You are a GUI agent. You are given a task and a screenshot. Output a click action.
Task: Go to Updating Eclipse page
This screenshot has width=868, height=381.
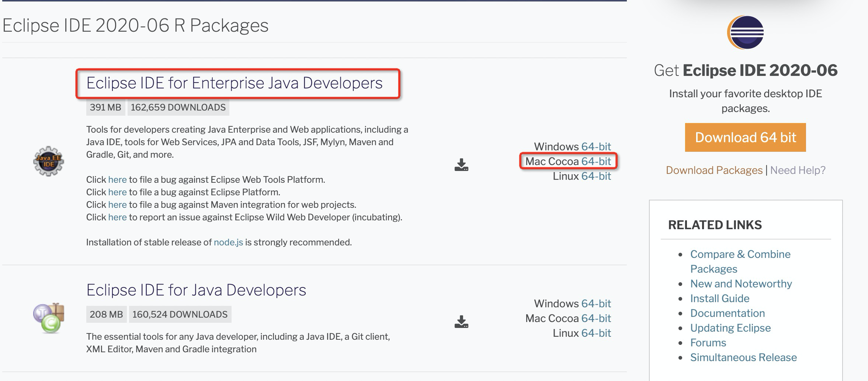tap(730, 328)
